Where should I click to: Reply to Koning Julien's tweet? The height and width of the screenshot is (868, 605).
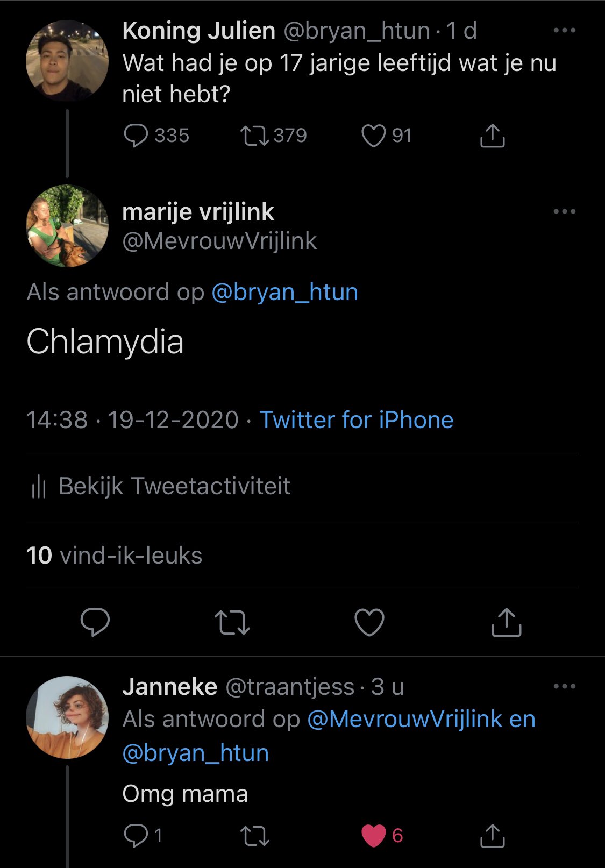pos(136,136)
